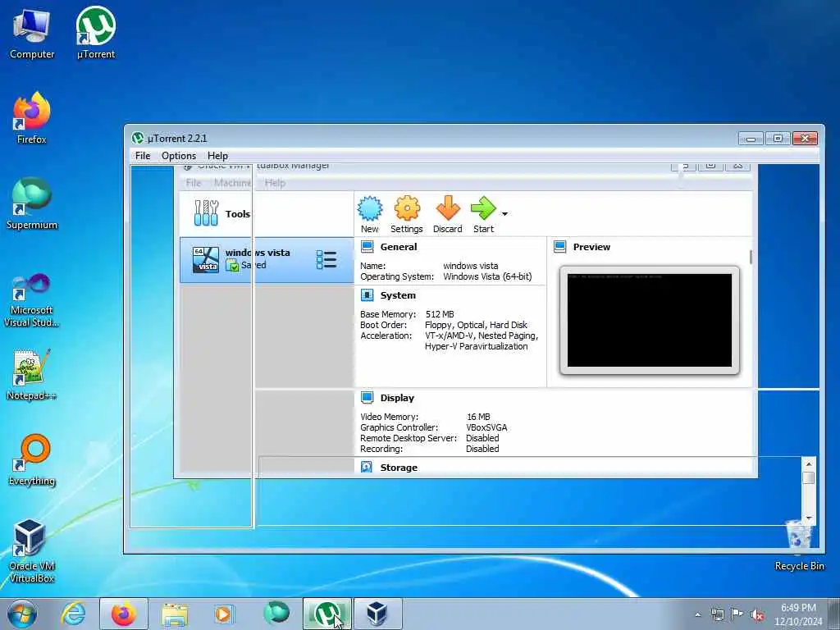Click the Storage section header icon
The image size is (840, 630).
[367, 467]
